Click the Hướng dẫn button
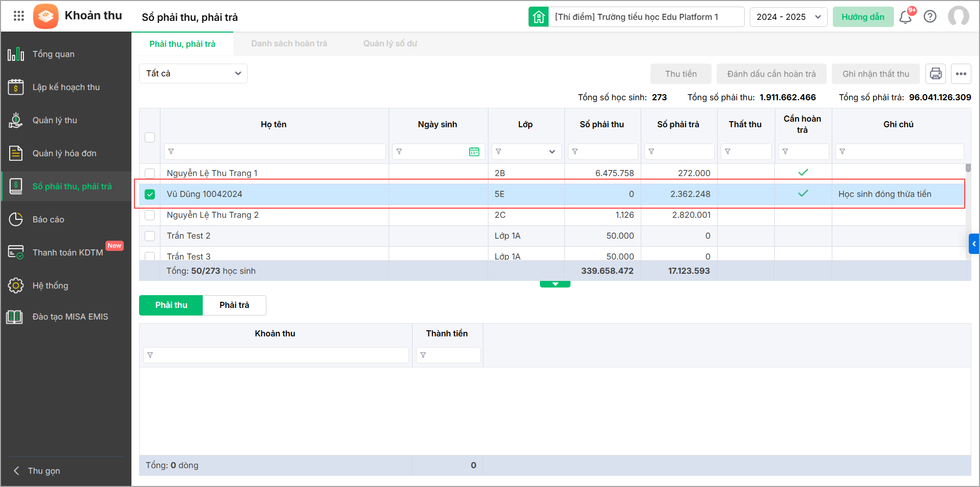This screenshot has height=487, width=980. tap(863, 17)
